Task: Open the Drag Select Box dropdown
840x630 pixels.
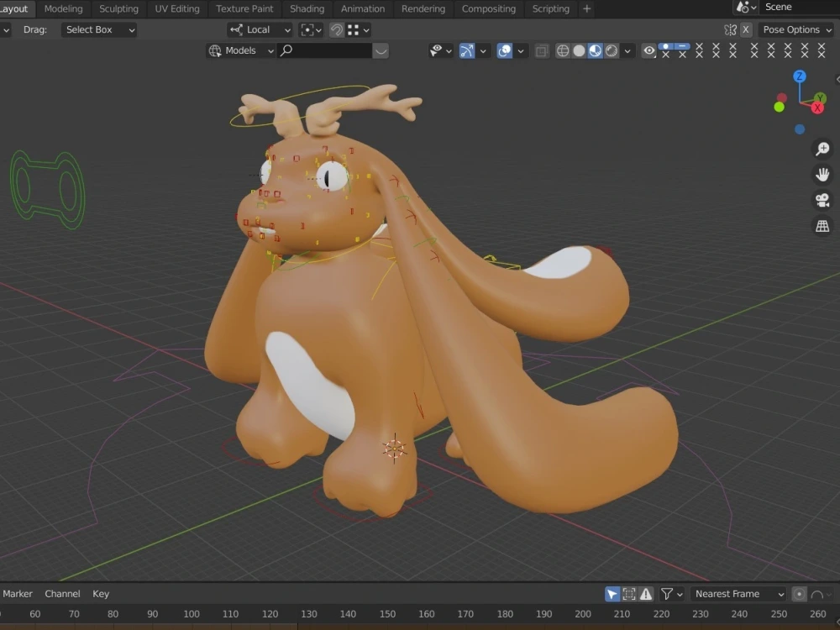Action: click(x=99, y=29)
